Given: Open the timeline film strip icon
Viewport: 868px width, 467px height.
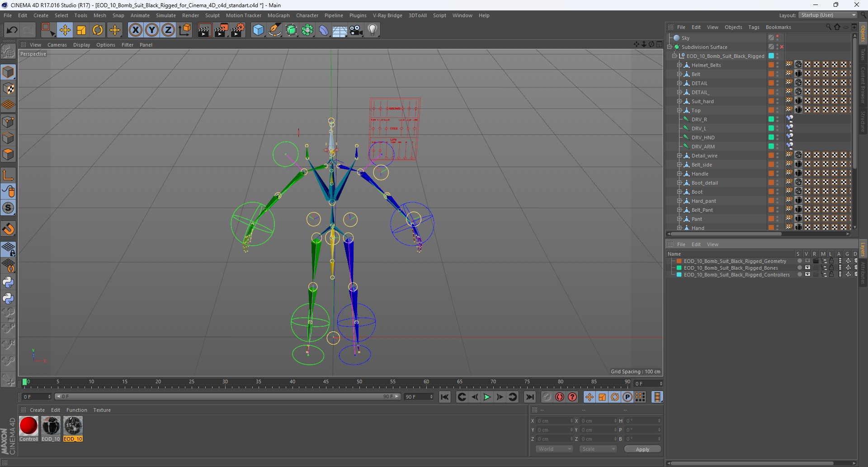Looking at the screenshot, I should click(x=657, y=397).
